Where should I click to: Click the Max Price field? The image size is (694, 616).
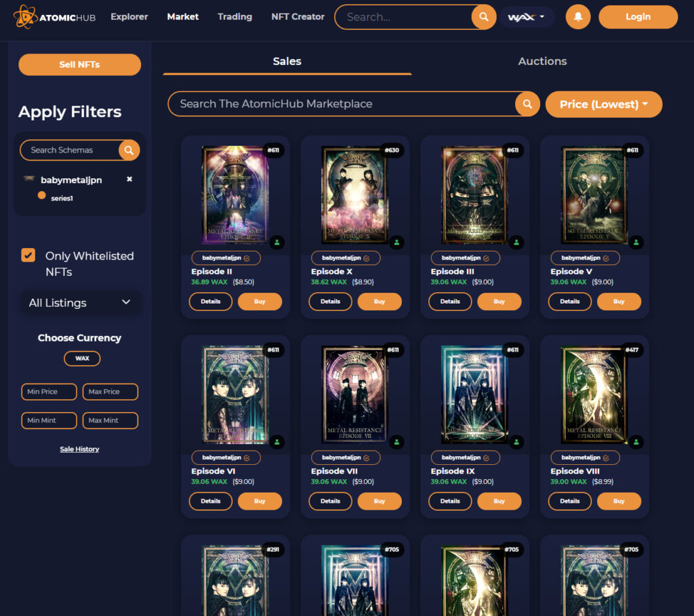point(110,392)
